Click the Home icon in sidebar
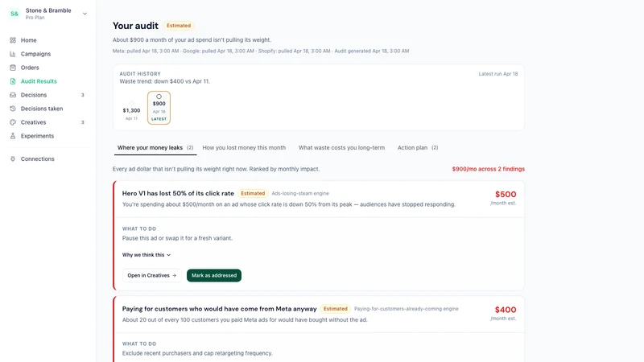This screenshot has width=644, height=362. (13, 40)
